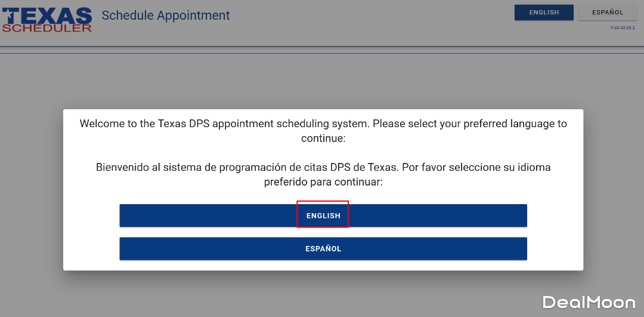This screenshot has width=644, height=317.
Task: Select ENGLISH in the top header
Action: [544, 13]
